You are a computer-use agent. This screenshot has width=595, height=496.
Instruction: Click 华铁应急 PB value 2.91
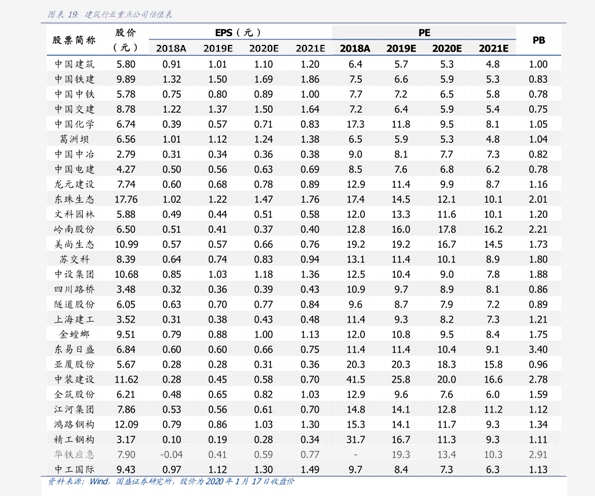click(538, 454)
